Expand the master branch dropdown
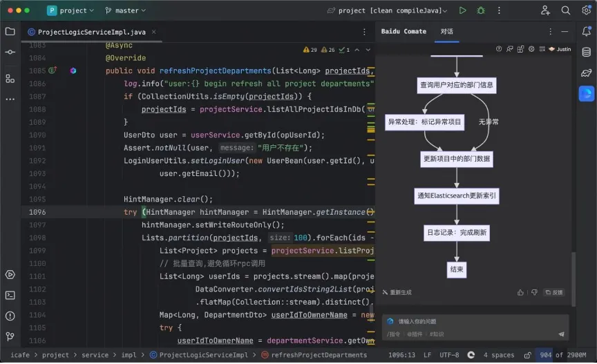Image resolution: width=597 pixels, height=364 pixels. pyautogui.click(x=126, y=10)
